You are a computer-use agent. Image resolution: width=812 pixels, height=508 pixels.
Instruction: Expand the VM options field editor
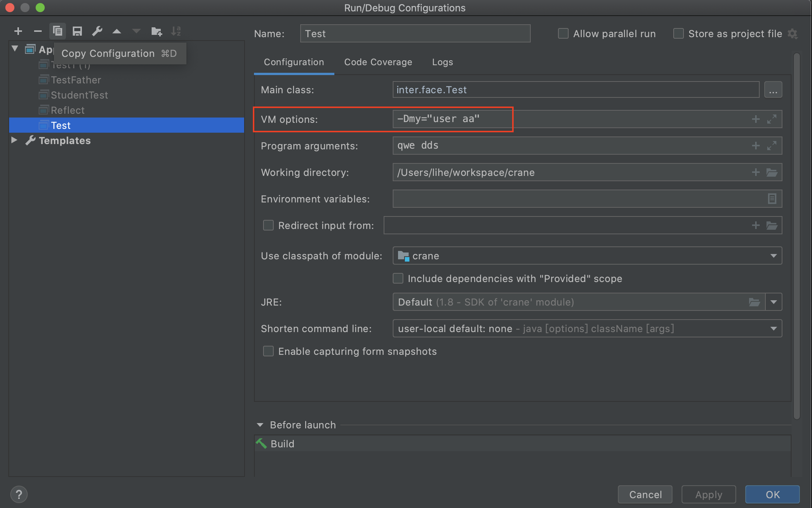(x=771, y=119)
